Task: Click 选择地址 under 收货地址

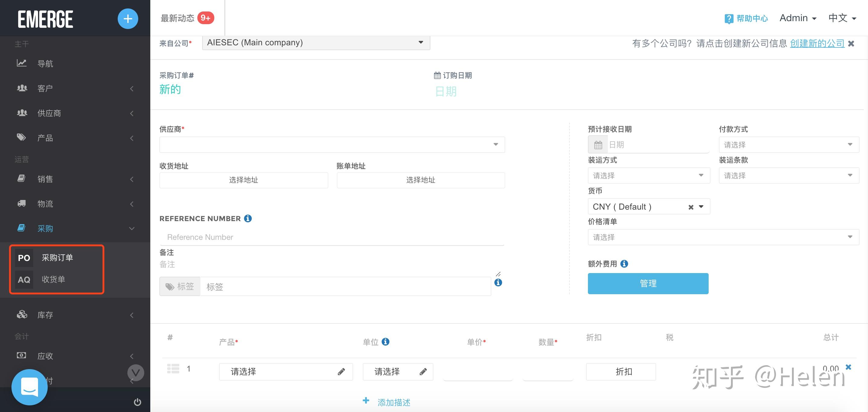Action: pos(244,180)
